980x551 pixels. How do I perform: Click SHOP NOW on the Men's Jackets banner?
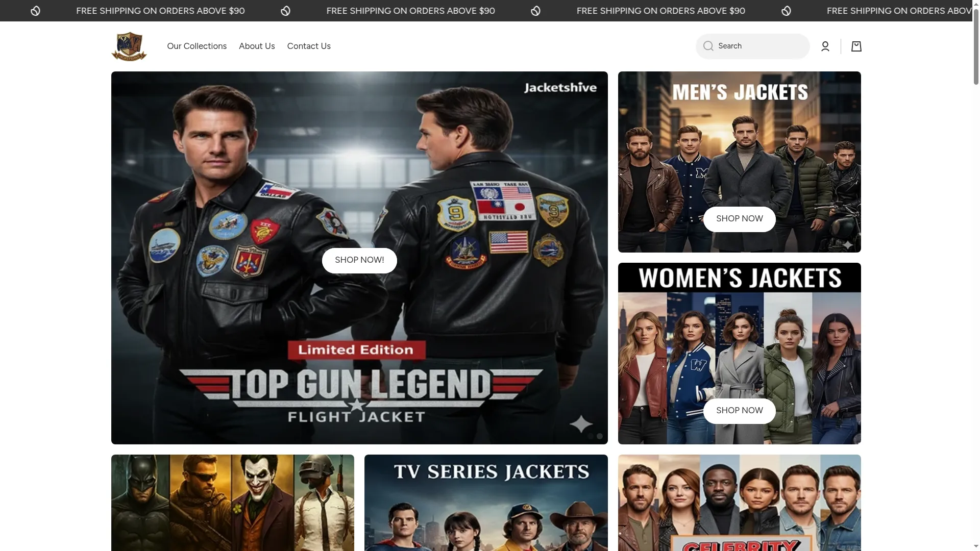[x=739, y=219]
